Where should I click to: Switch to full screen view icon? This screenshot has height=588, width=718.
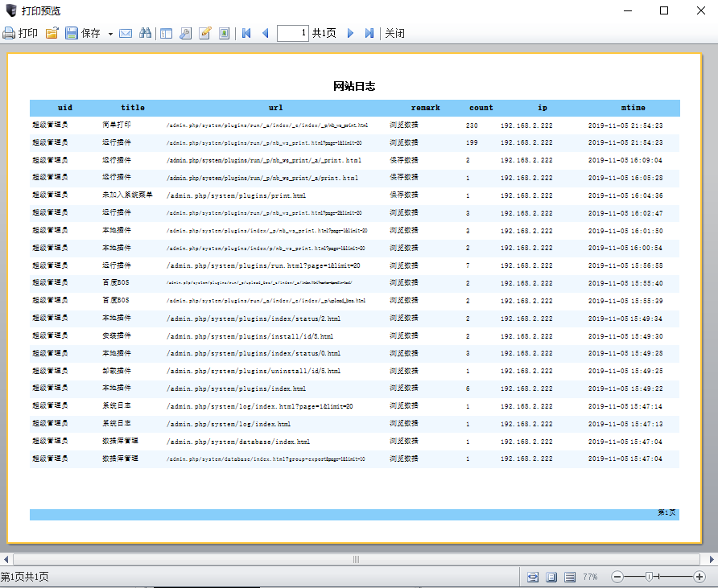coord(225,33)
